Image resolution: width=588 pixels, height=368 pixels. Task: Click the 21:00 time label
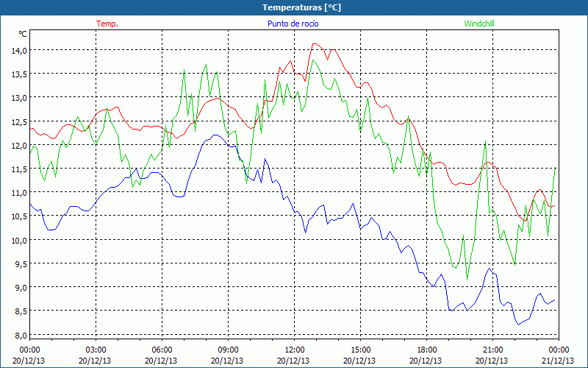[x=492, y=350]
